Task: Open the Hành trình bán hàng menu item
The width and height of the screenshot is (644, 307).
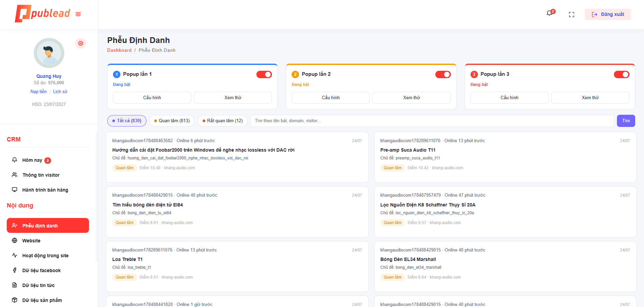Action: point(48,190)
